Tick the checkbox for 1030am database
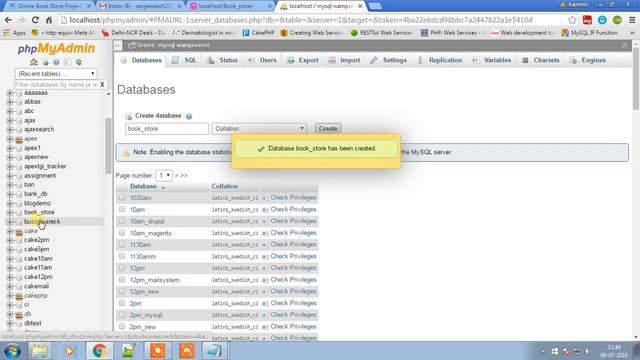This screenshot has width=640, height=360. coord(122,198)
